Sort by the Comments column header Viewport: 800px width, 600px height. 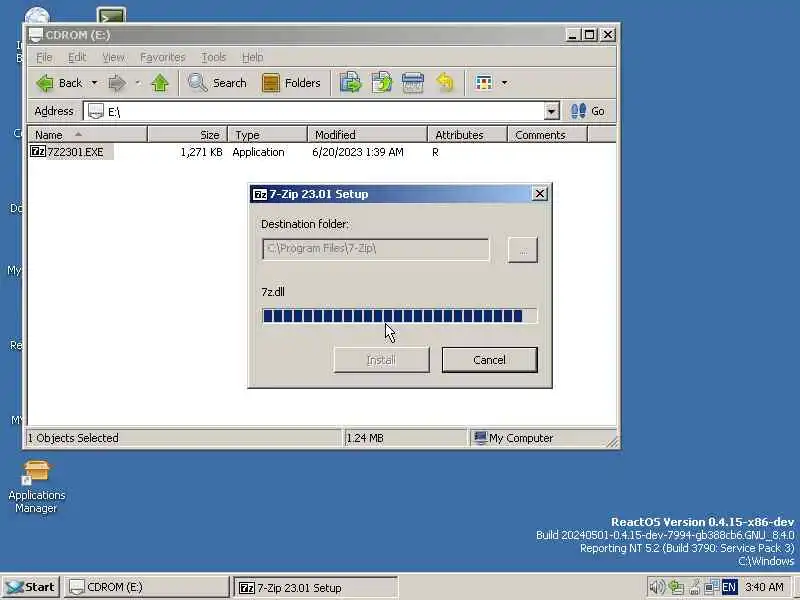547,135
